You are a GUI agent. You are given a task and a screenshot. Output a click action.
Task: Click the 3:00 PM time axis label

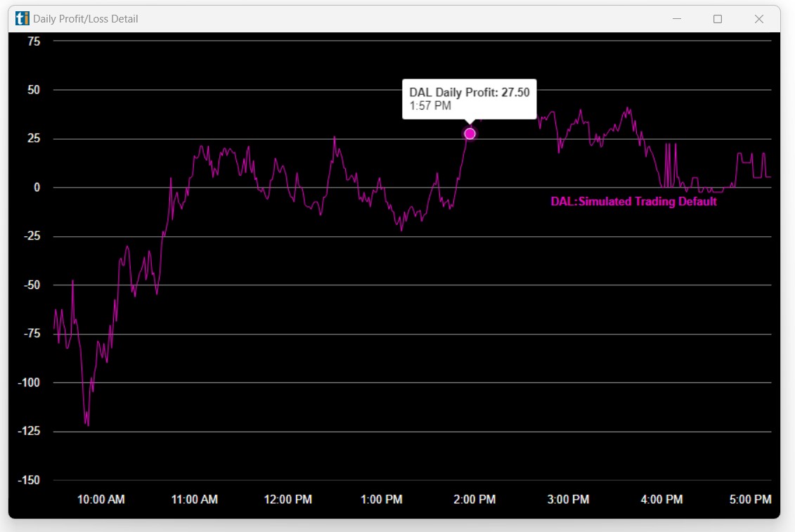tap(568, 500)
